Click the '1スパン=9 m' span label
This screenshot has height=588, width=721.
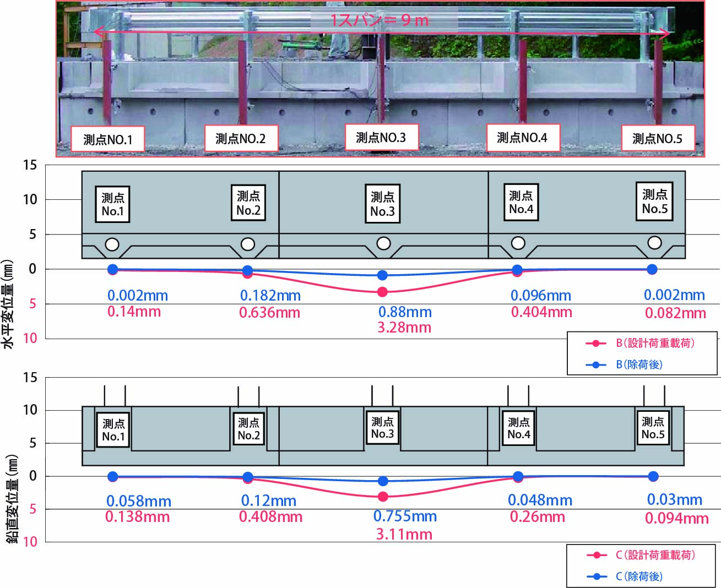pyautogui.click(x=380, y=20)
